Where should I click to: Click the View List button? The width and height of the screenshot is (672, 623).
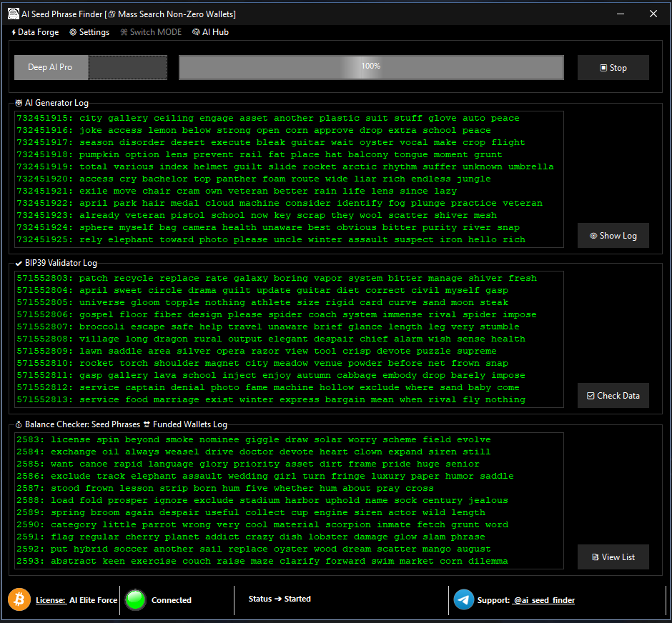[x=613, y=557]
